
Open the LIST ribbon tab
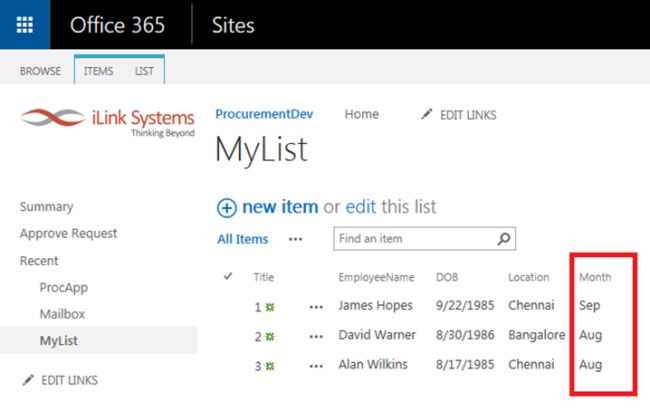coord(144,71)
